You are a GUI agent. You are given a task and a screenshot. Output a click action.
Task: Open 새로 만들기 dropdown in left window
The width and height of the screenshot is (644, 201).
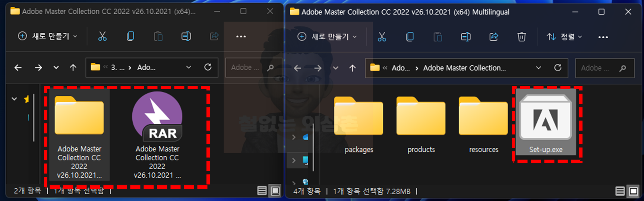47,36
